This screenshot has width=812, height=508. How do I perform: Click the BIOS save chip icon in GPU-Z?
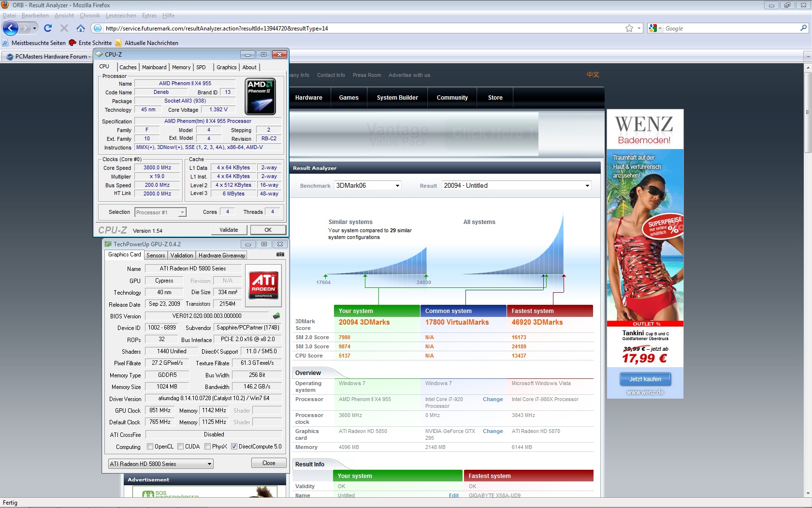click(x=276, y=316)
